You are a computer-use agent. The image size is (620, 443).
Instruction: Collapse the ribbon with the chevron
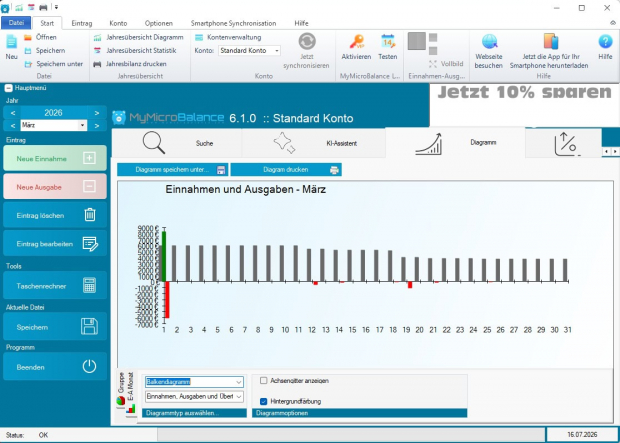tap(613, 23)
